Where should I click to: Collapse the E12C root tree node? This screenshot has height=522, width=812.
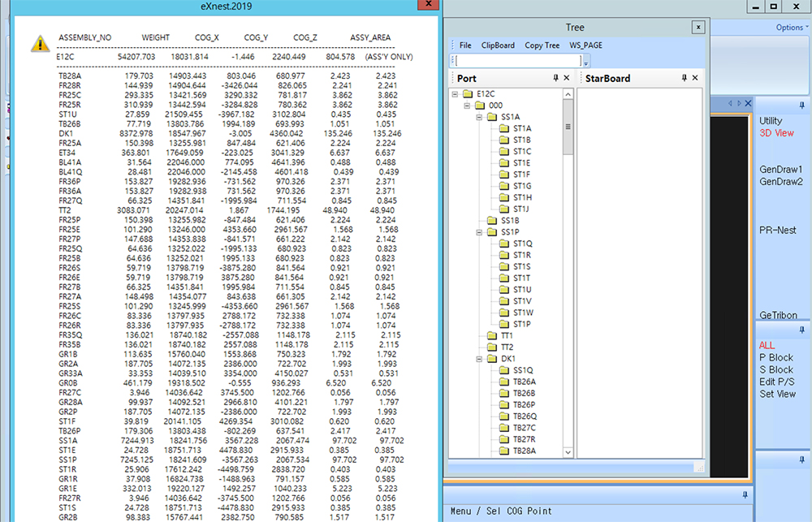pos(456,94)
